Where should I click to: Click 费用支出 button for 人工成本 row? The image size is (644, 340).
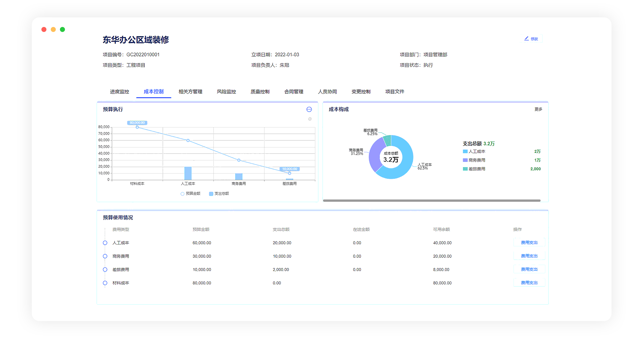(x=529, y=242)
